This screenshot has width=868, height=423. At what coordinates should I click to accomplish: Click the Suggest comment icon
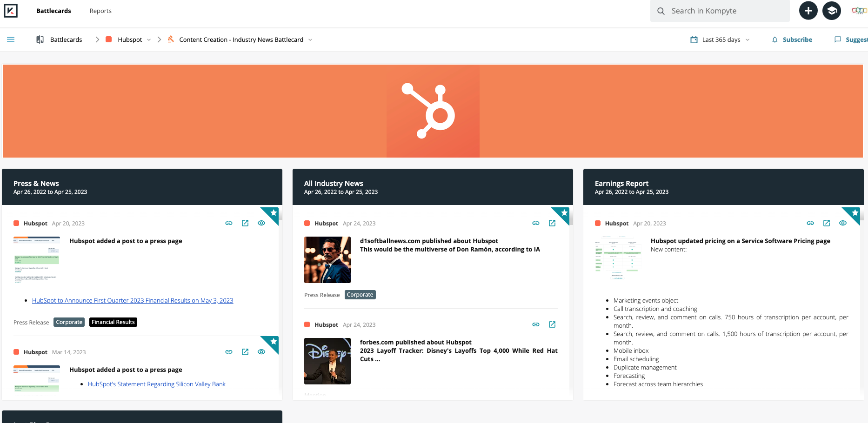coord(838,40)
